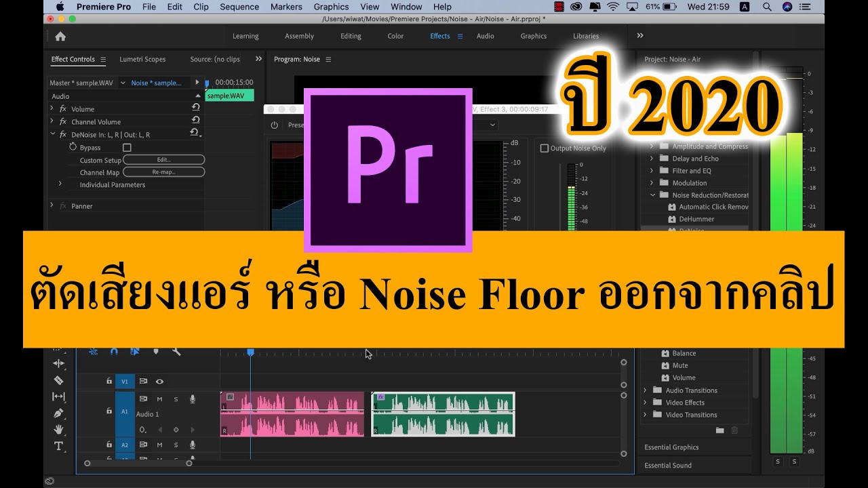Image resolution: width=868 pixels, height=488 pixels.
Task: Select the Type tool
Action: coord(58,445)
